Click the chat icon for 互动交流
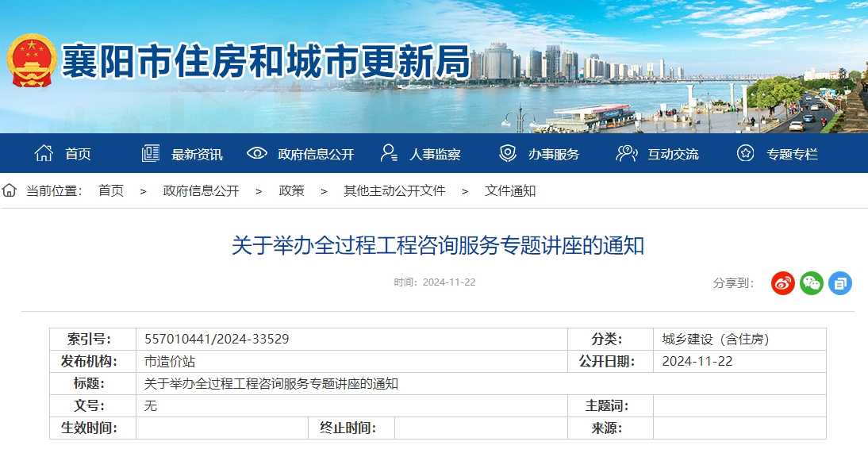 [626, 154]
